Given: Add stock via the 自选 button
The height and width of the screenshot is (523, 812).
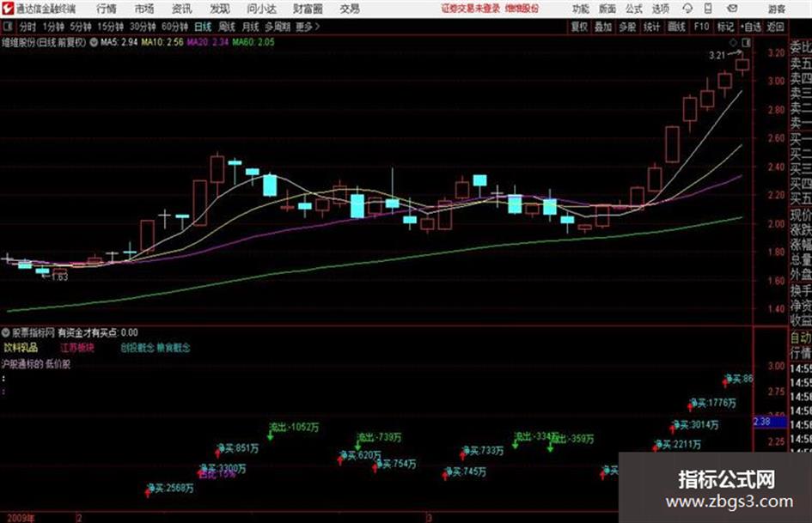Looking at the screenshot, I should pos(751,27).
